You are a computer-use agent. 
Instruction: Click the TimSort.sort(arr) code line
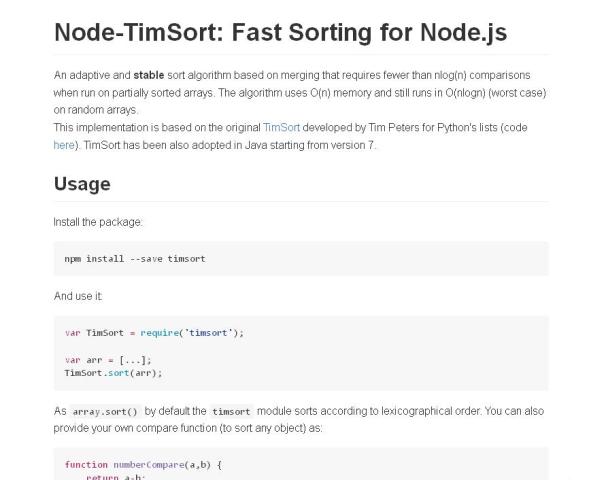tap(113, 373)
